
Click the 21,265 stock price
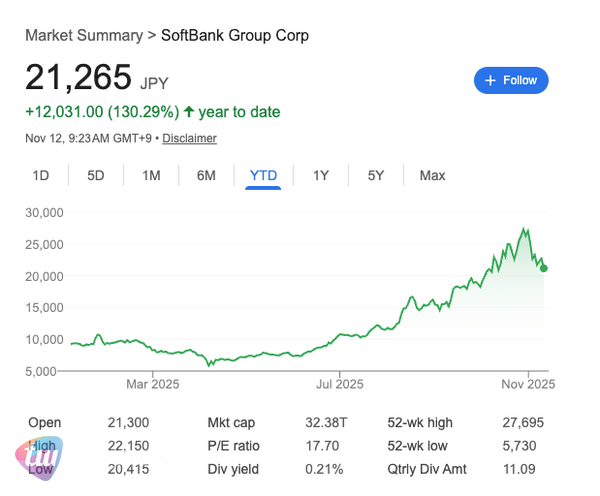pyautogui.click(x=78, y=77)
